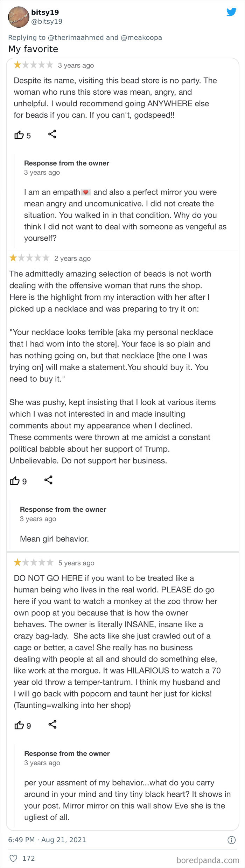245x868 pixels.
Task: Thumbs-up the 'DO NOT GO HERE' review
Action: click(x=19, y=725)
